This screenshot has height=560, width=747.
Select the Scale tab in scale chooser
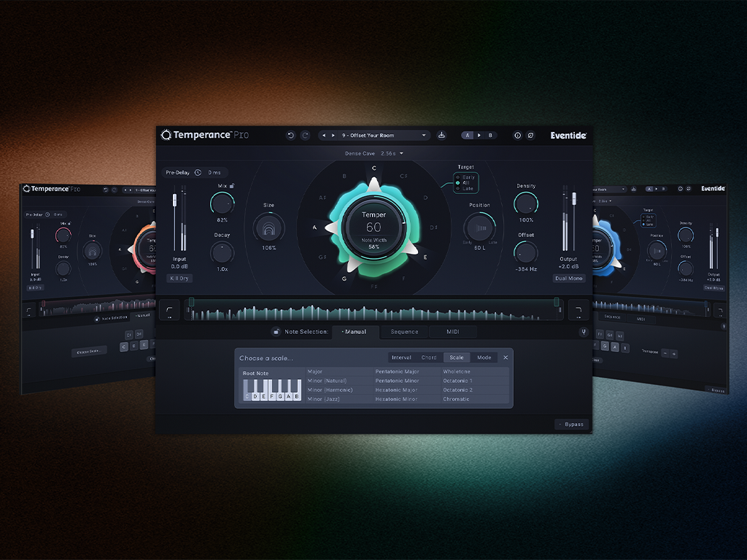(x=457, y=357)
